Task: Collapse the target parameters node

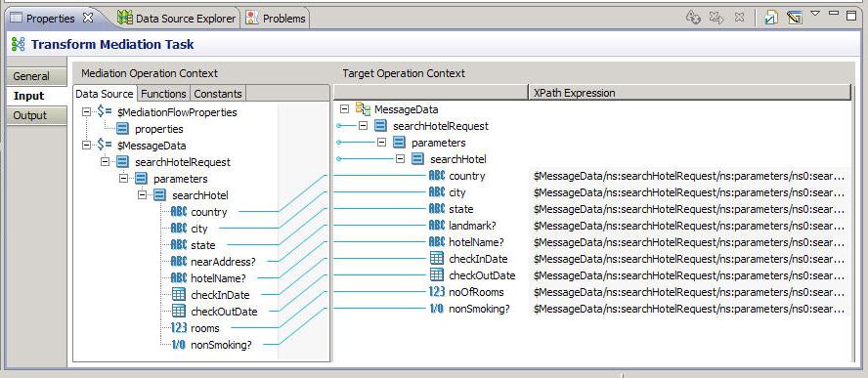Action: [381, 143]
